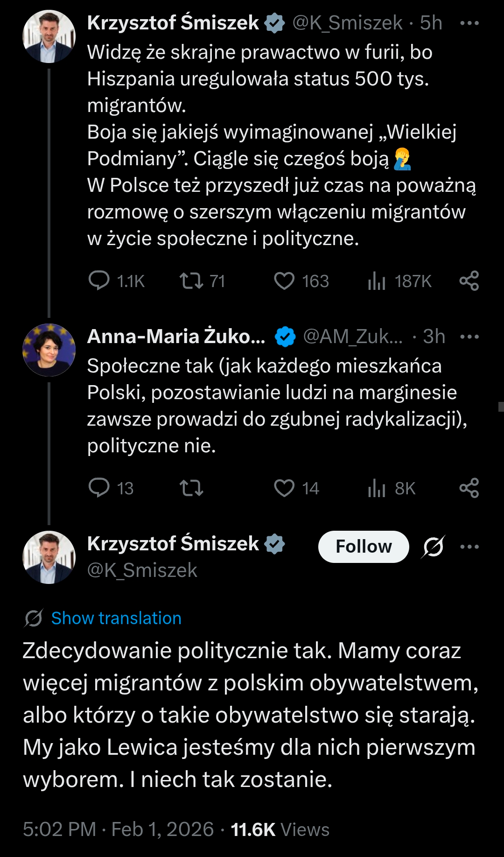View analytics showing 187K views
The image size is (504, 857).
(x=377, y=281)
